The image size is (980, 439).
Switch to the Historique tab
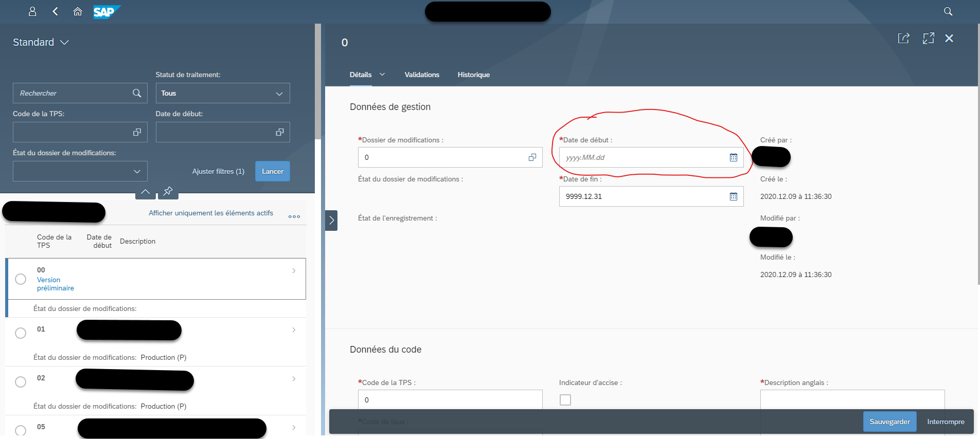click(474, 75)
